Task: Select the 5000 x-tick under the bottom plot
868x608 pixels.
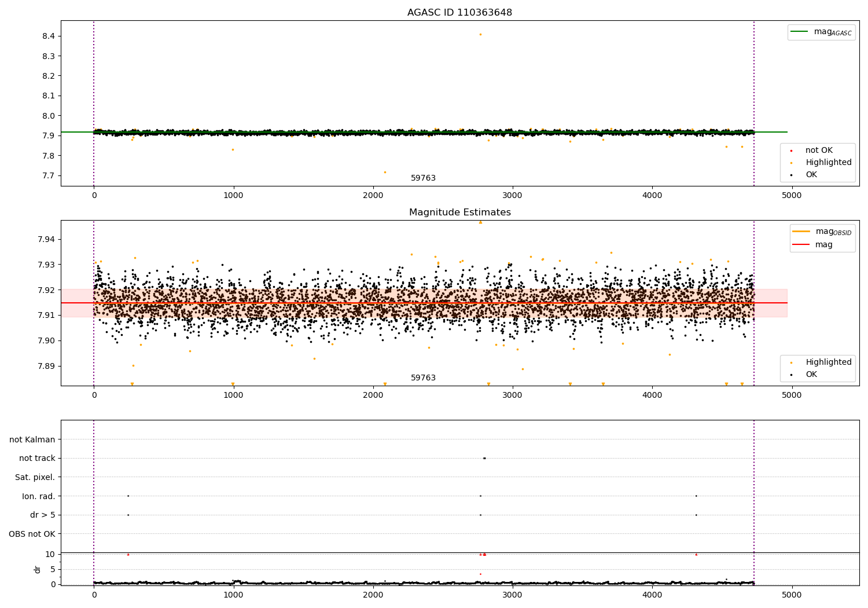Action: [x=792, y=595]
